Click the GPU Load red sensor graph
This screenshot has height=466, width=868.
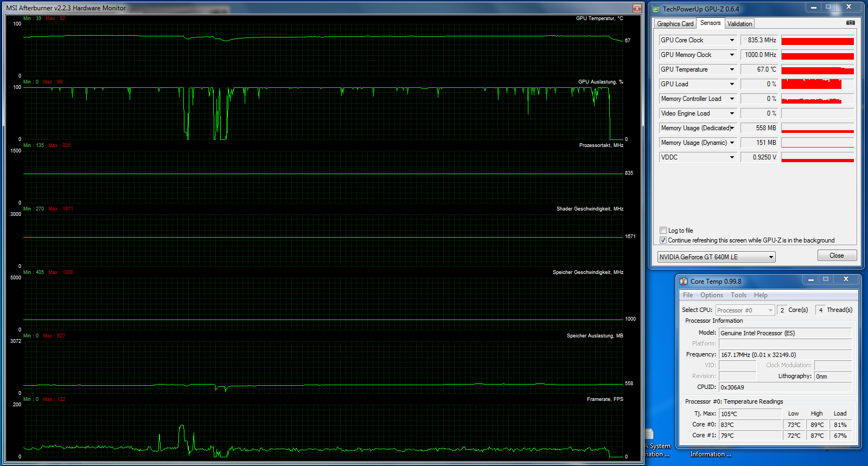click(x=817, y=84)
